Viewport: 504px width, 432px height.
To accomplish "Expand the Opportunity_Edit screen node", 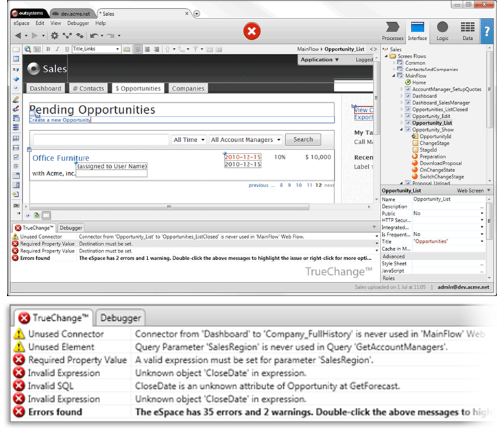I will 401,116.
